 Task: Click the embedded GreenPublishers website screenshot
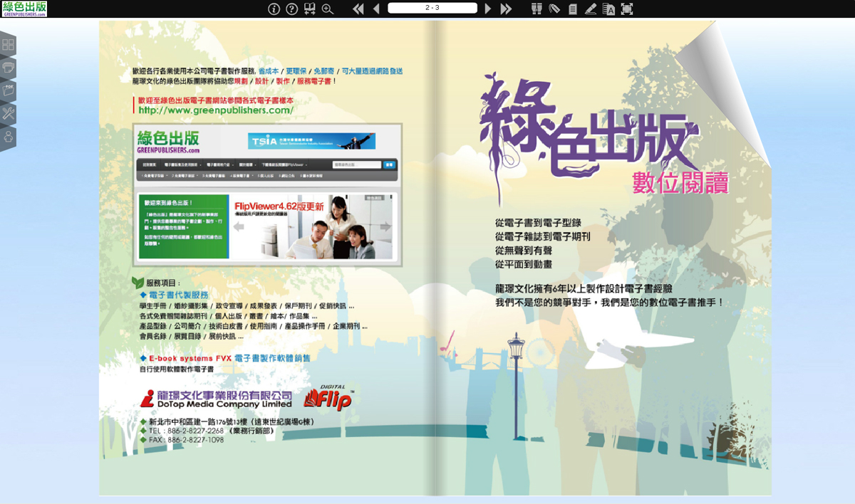click(267, 195)
